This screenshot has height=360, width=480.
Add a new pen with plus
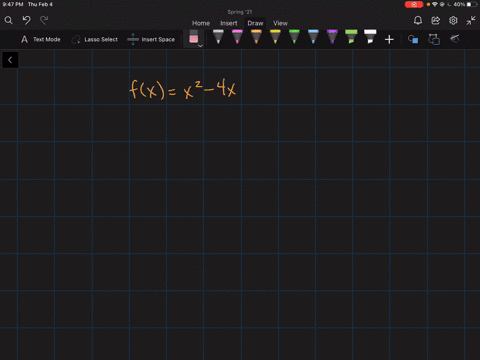[x=389, y=40]
